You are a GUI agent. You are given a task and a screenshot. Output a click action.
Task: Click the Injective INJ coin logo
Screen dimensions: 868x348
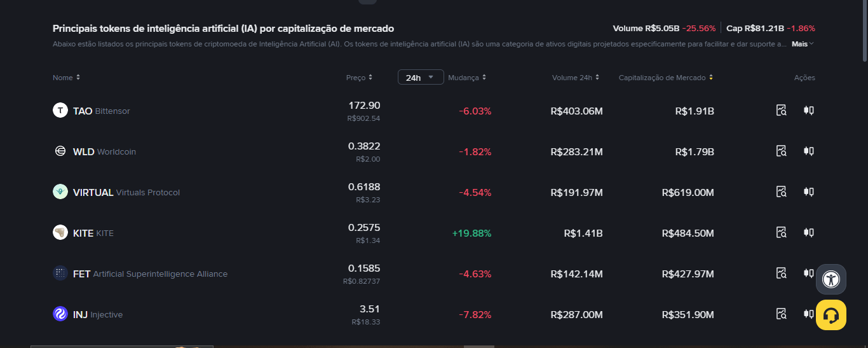click(x=60, y=314)
